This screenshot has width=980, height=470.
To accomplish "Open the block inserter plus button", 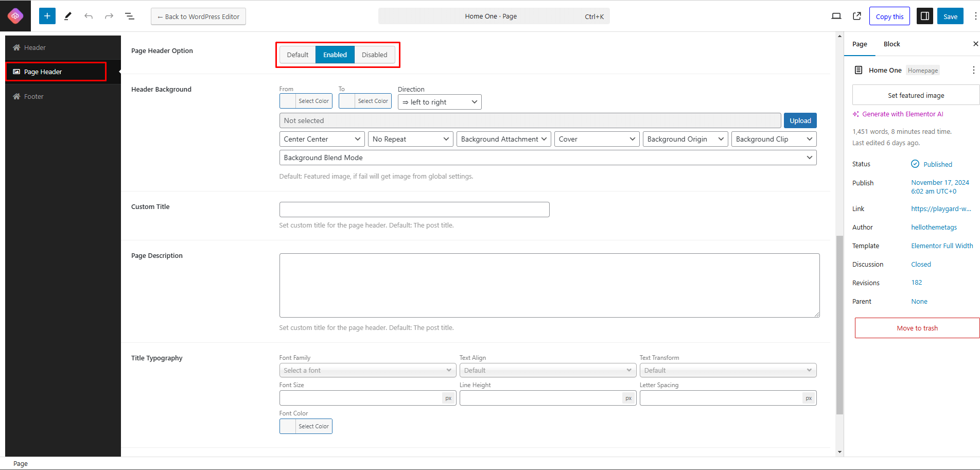I will pyautogui.click(x=47, y=16).
